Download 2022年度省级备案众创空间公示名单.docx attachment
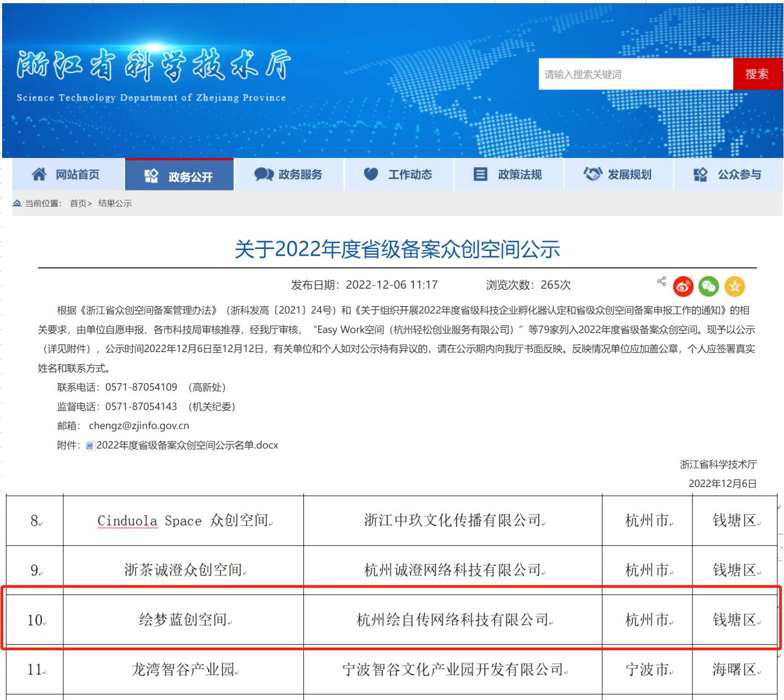 point(187,446)
